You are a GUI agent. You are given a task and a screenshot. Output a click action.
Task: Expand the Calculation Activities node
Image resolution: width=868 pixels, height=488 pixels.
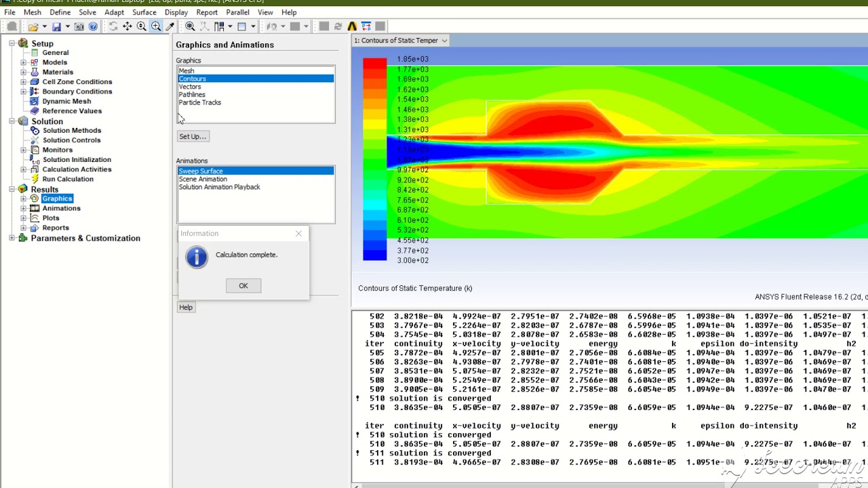24,169
